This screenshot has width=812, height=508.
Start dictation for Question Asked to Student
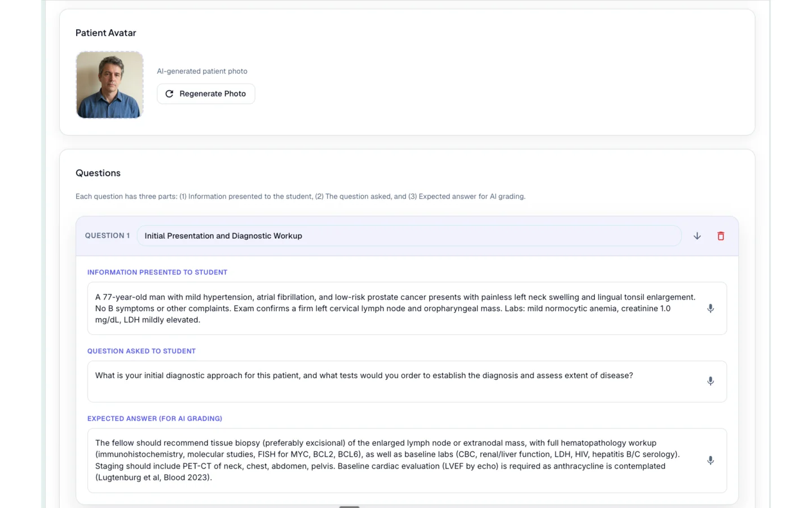click(x=710, y=381)
